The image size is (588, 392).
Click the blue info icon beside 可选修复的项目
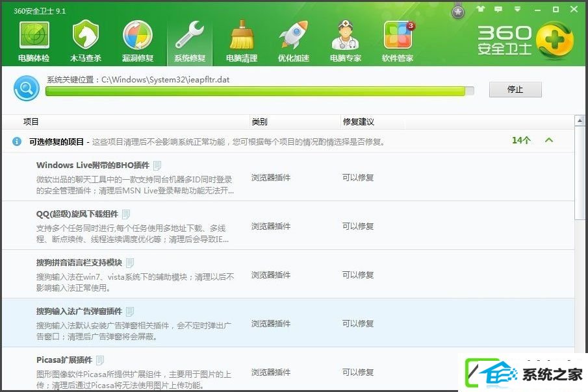coord(16,141)
